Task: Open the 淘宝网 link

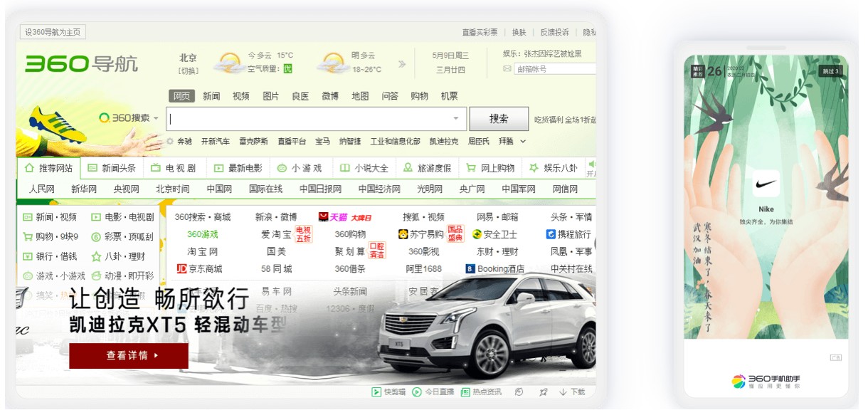Action: coord(203,251)
